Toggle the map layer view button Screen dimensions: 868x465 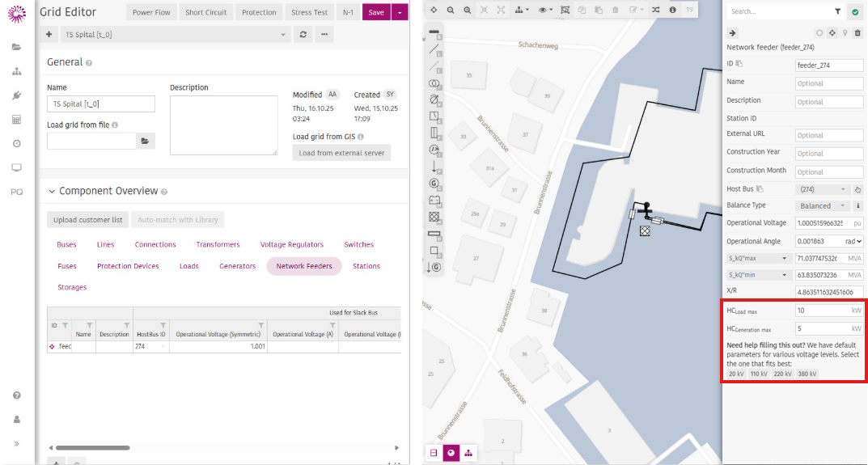[x=451, y=453]
